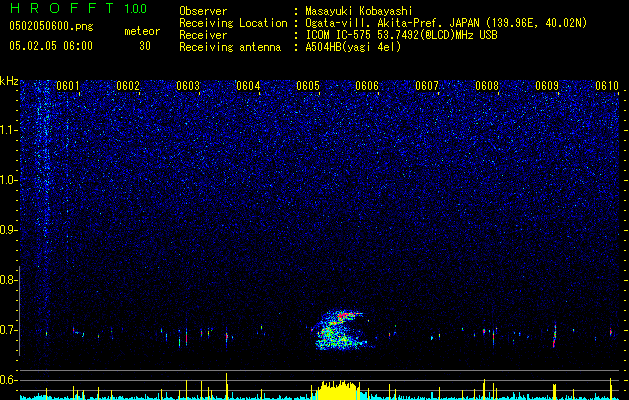Image resolution: width=629 pixels, height=400 pixels.
Task: Click the 0601 time marker
Action: [x=68, y=86]
